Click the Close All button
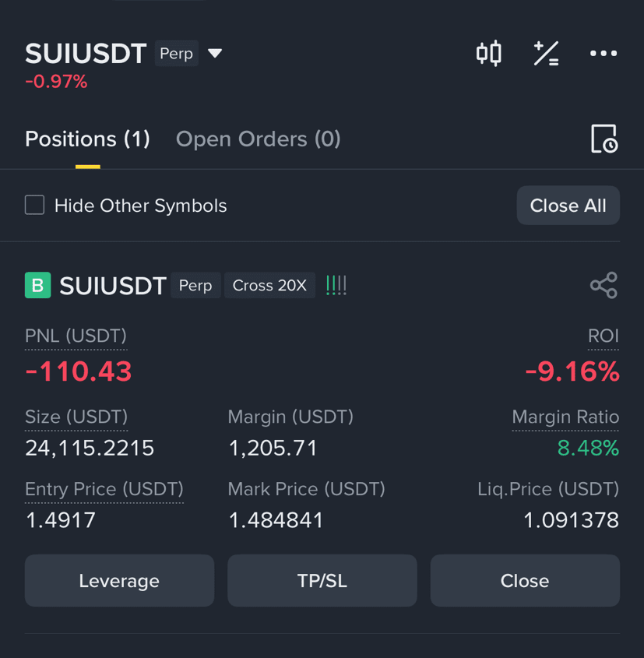Screen dimensions: 644x658 [568, 206]
